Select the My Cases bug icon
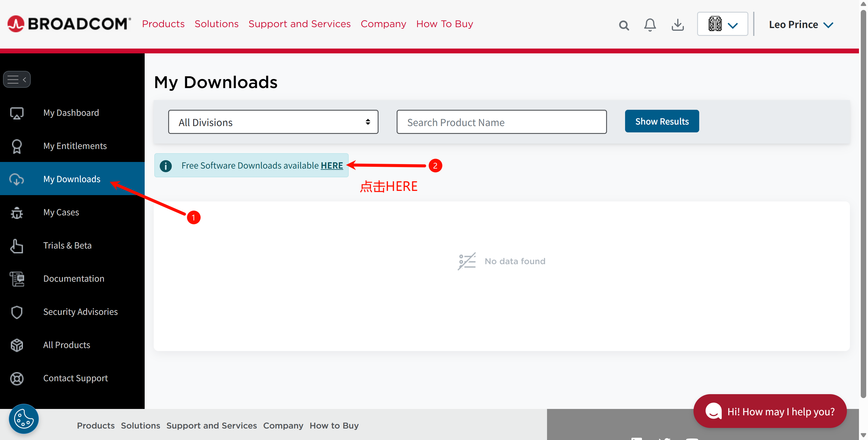The image size is (868, 440). click(x=17, y=213)
